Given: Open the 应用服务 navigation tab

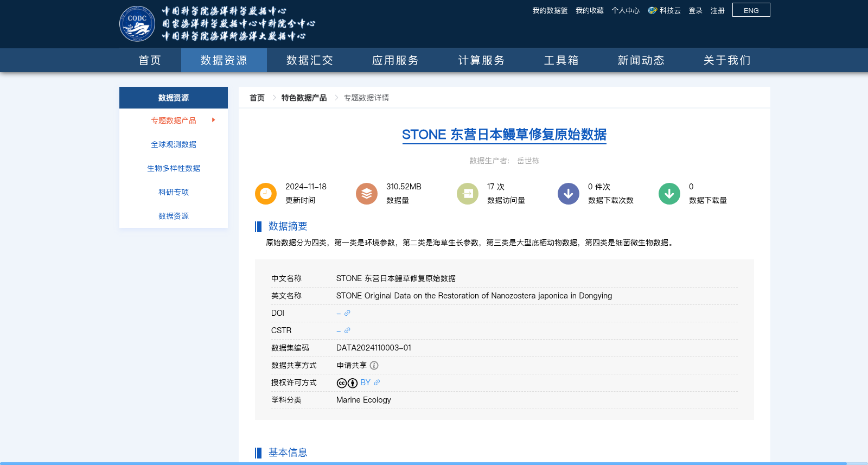Looking at the screenshot, I should click(395, 60).
